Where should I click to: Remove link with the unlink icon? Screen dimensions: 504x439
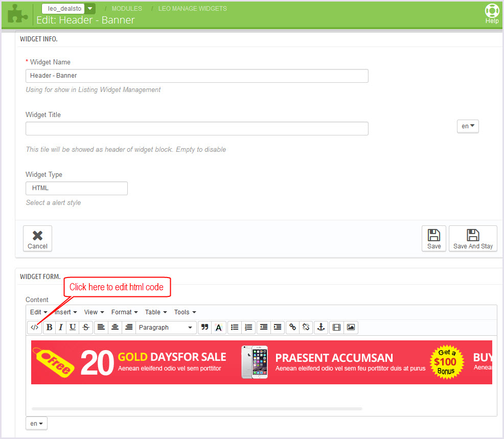tap(306, 328)
